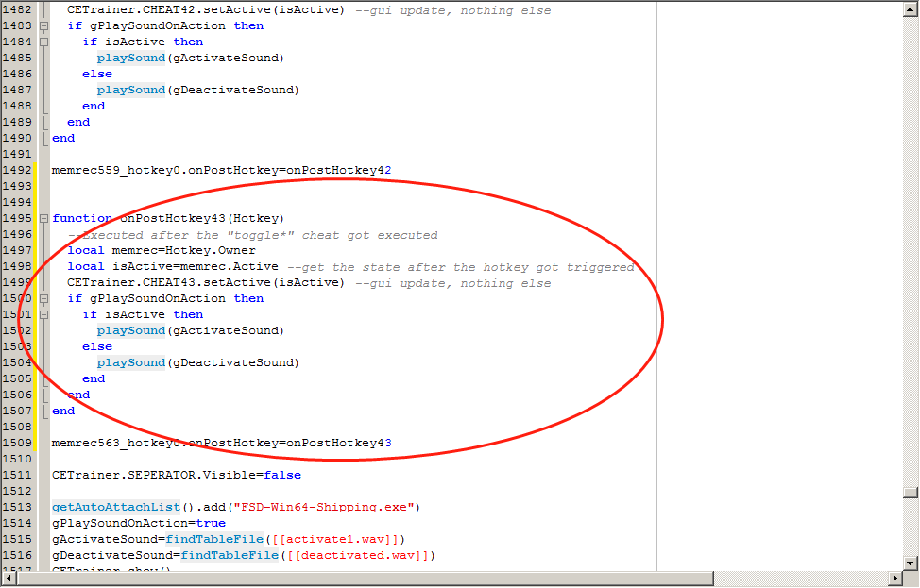Click horizontal scrollbar left arrow
This screenshot has width=920, height=588.
8,579
